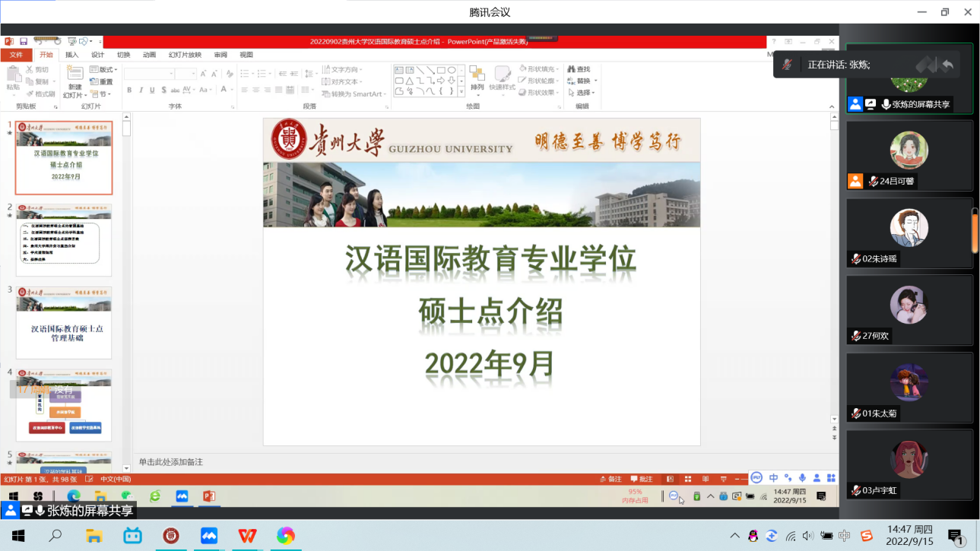This screenshot has width=980, height=551.
Task: Open the Layout (版式) dropdown
Action: [x=103, y=69]
